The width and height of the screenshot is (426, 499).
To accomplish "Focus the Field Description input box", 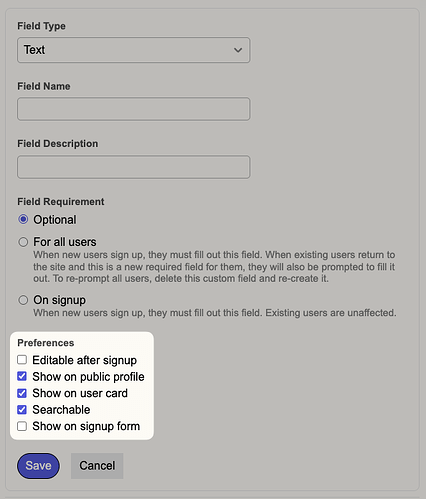I will (133, 167).
